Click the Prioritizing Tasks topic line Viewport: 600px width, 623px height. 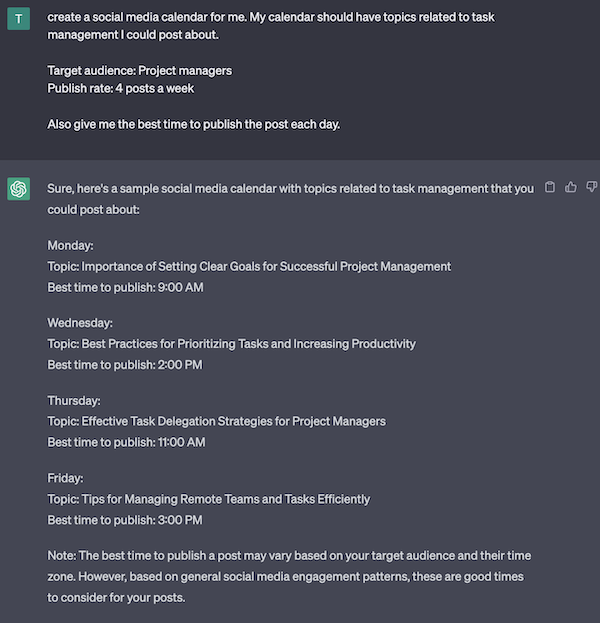232,344
